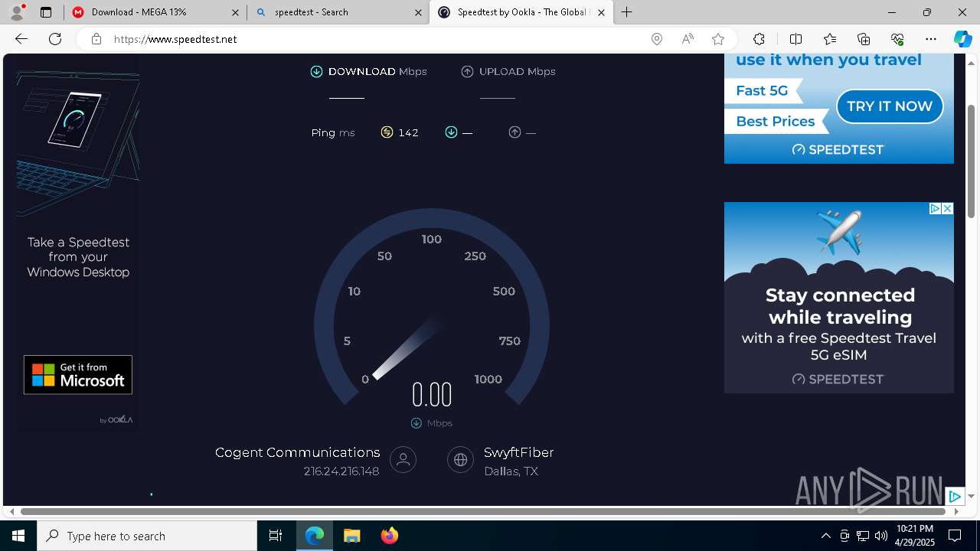Close the Speedtest by Ookla tab
Screen dimensions: 980x551
coord(602,12)
